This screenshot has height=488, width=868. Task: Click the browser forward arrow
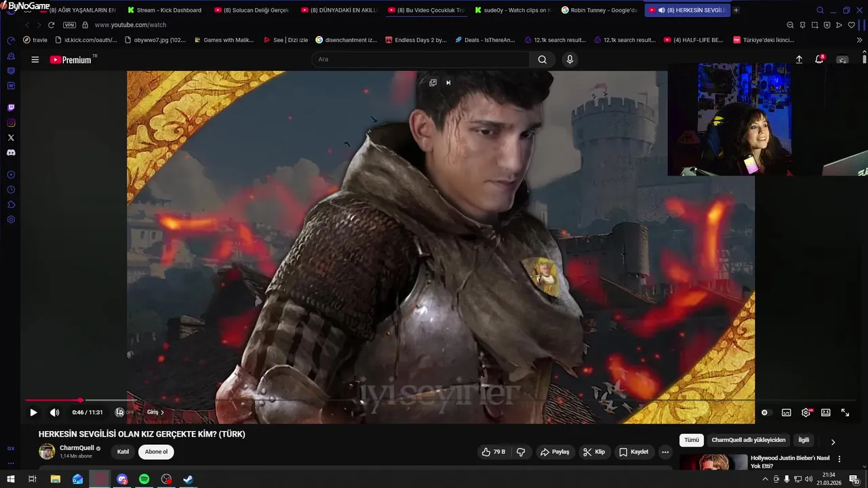tap(38, 25)
